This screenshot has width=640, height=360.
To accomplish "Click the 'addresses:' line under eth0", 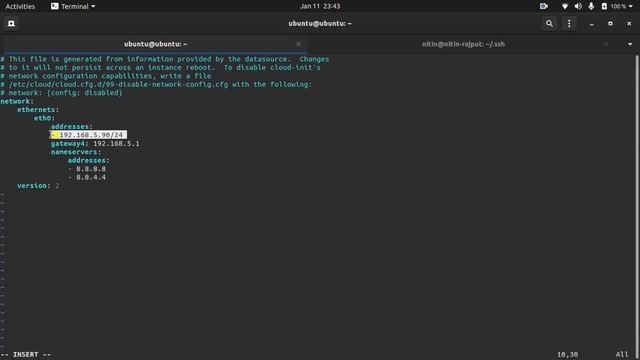I will click(x=72, y=127).
